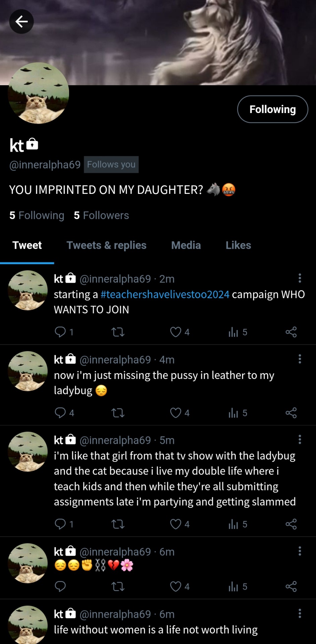Open the Media tab

pos(186,245)
